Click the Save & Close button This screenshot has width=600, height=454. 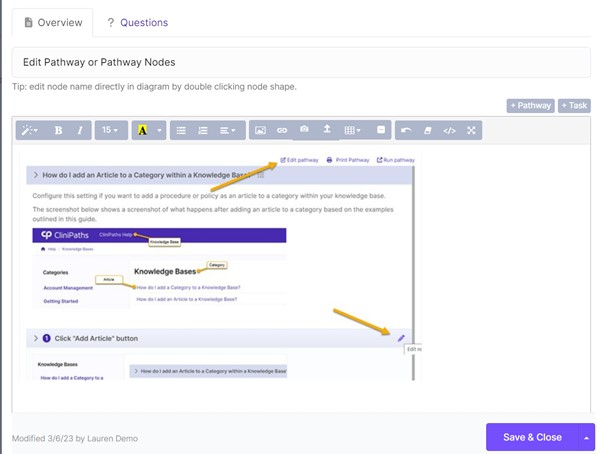[532, 437]
